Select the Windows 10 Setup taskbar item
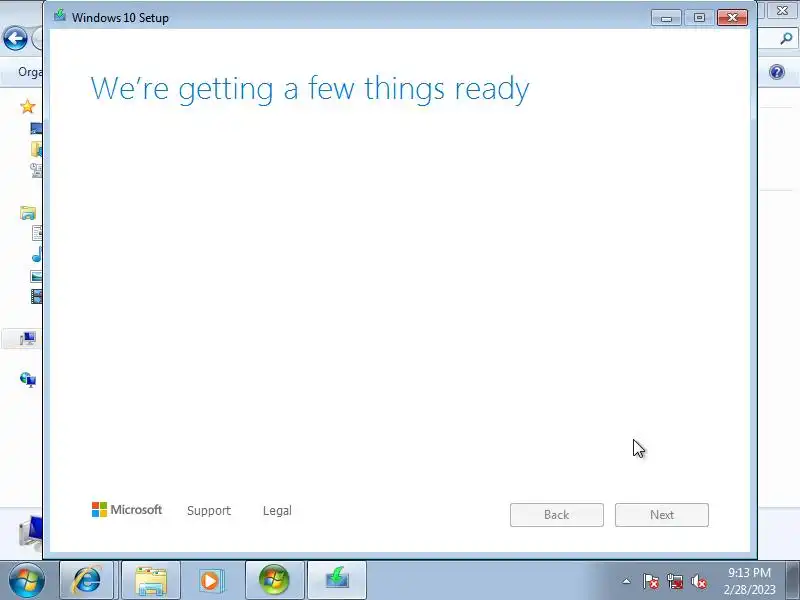This screenshot has width=800, height=600. coord(337,581)
